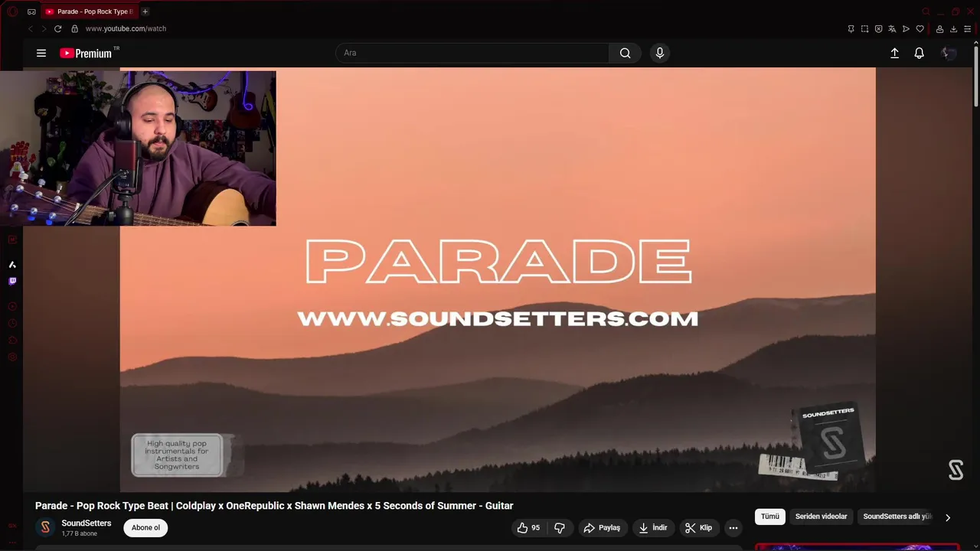Click the pin icon in address bar

coord(851,29)
